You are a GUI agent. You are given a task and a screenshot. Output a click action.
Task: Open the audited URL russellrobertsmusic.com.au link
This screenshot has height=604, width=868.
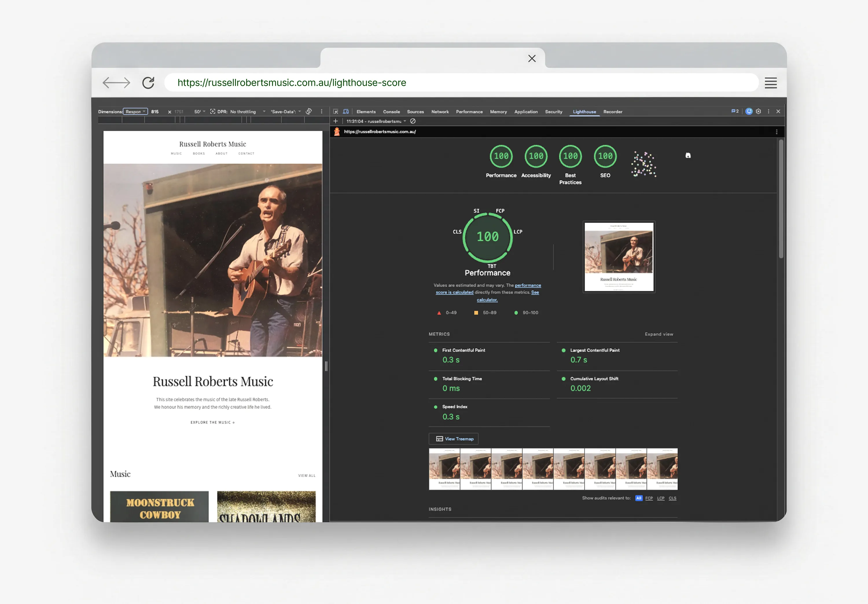[380, 132]
